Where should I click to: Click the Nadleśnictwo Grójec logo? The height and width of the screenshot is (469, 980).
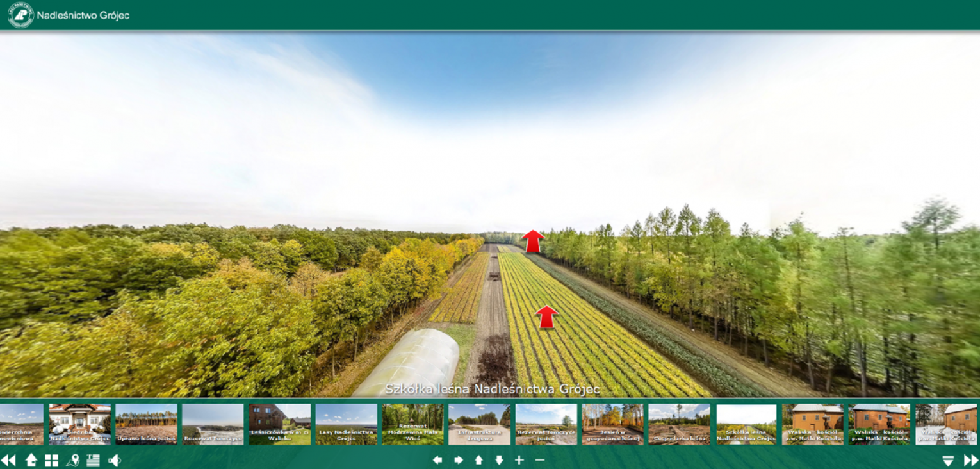coord(21,15)
